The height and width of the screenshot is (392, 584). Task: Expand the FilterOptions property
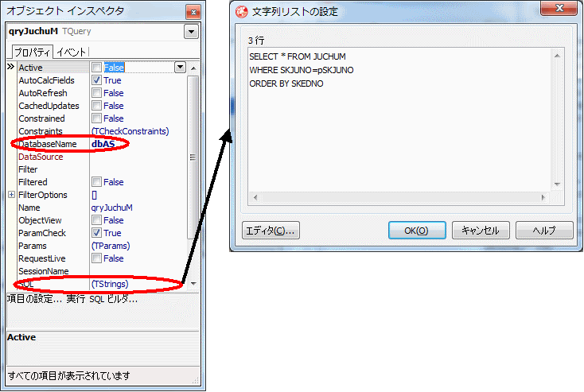12,194
